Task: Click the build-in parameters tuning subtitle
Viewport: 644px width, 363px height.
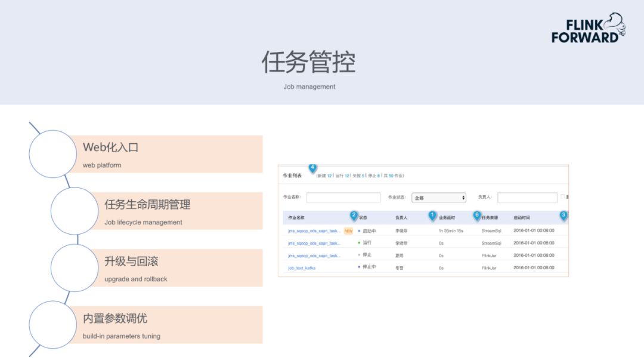Action: click(122, 336)
